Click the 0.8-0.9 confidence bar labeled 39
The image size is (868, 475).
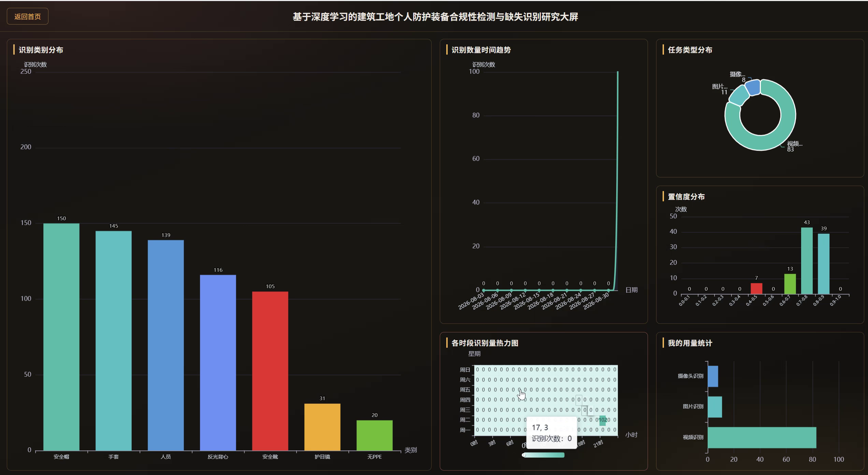click(x=824, y=264)
